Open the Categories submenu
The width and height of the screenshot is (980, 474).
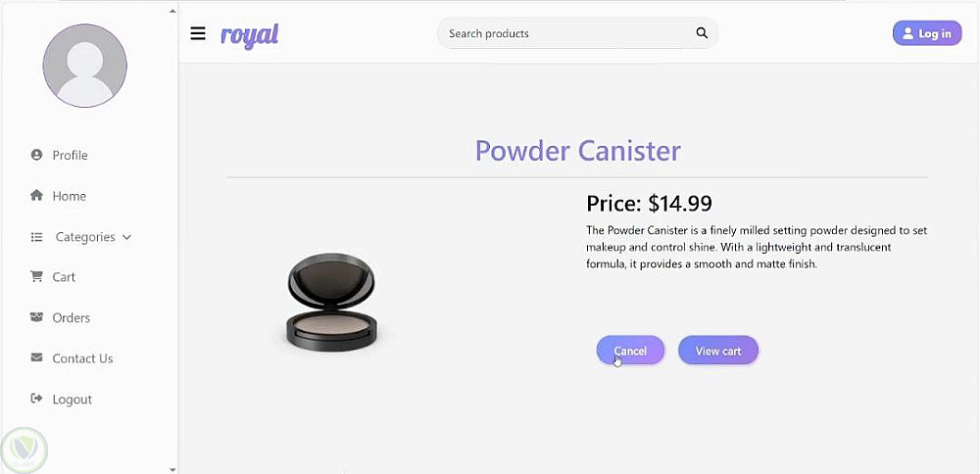85,237
